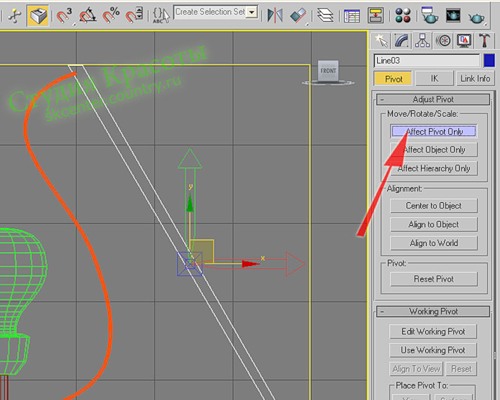Switch to the Utilities panel tab
The width and height of the screenshot is (500, 400).
[x=484, y=41]
